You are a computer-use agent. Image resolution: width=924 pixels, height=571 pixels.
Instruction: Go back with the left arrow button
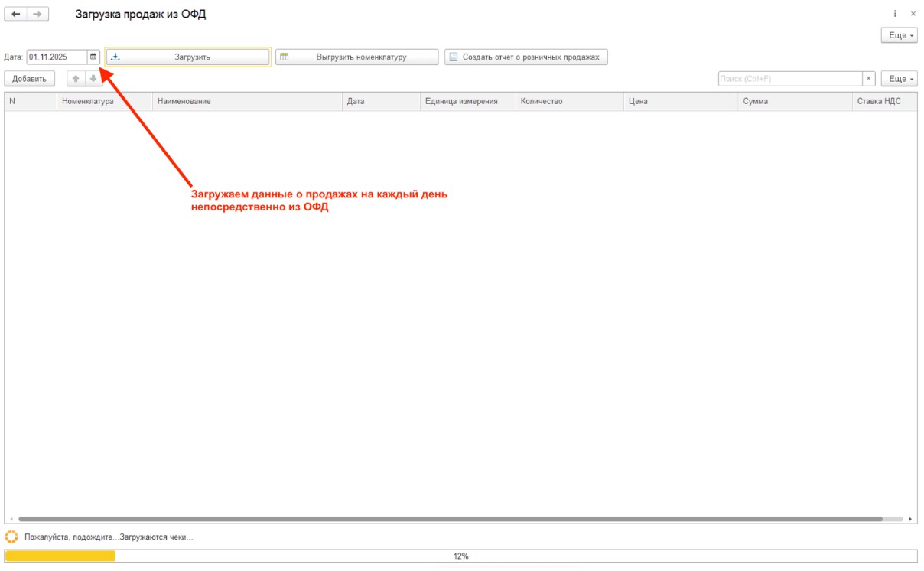[16, 15]
